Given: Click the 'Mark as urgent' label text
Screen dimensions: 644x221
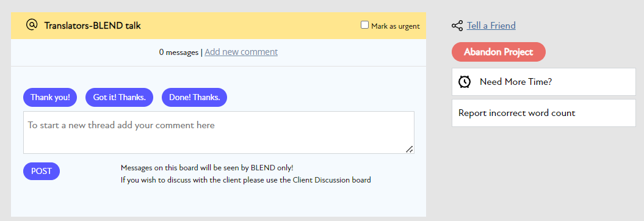Looking at the screenshot, I should (395, 26).
